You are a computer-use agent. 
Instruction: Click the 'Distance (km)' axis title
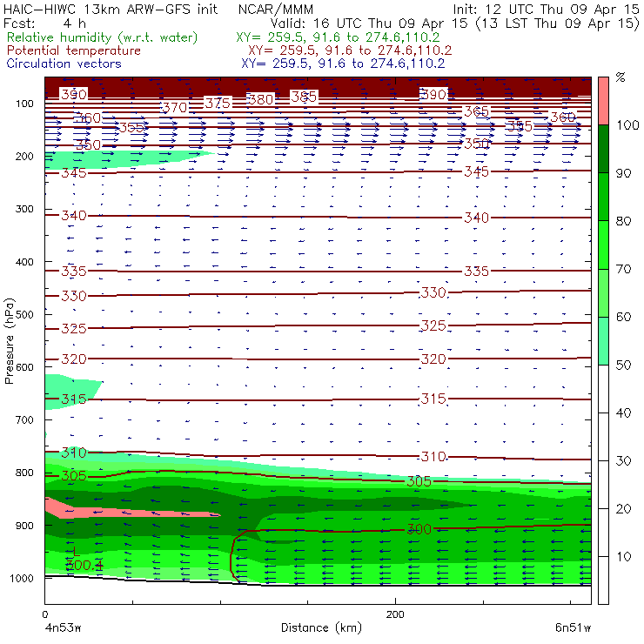(x=322, y=627)
